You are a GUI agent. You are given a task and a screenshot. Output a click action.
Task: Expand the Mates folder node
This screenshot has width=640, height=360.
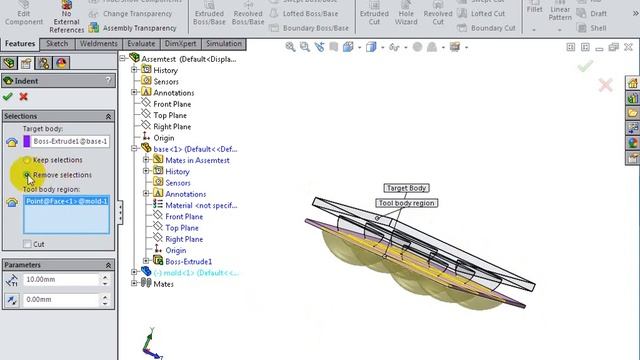(x=134, y=283)
